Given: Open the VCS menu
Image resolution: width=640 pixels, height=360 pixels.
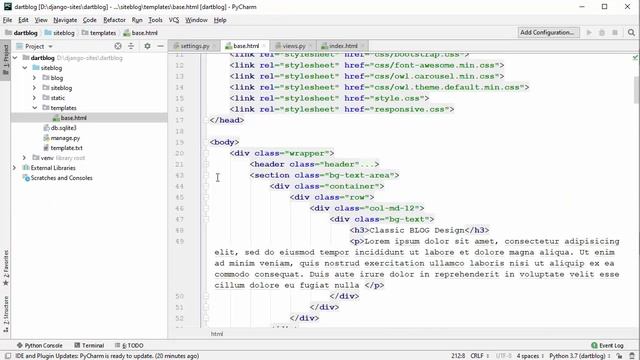Looking at the screenshot, I should tap(174, 20).
